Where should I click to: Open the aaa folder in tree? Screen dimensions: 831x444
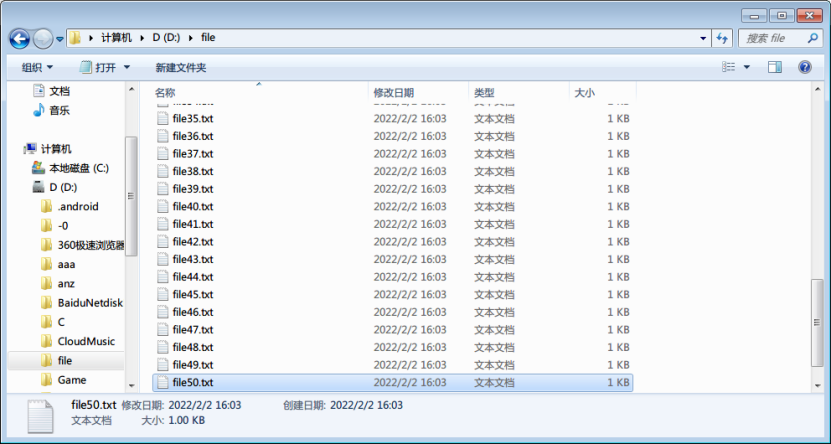[x=66, y=264]
